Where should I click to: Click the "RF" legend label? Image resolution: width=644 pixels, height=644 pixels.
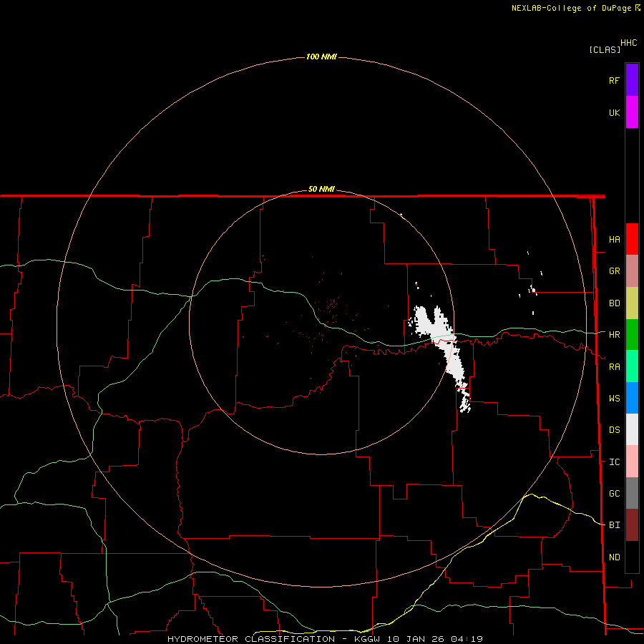[x=614, y=80]
